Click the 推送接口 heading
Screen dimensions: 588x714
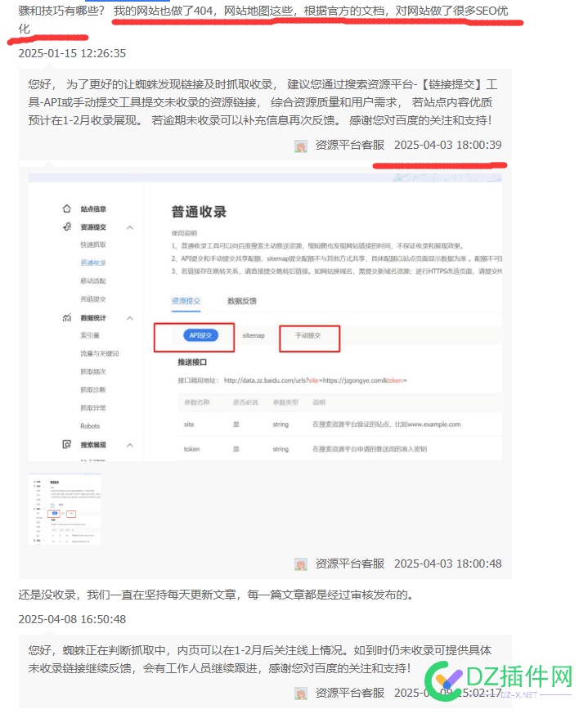click(x=192, y=362)
